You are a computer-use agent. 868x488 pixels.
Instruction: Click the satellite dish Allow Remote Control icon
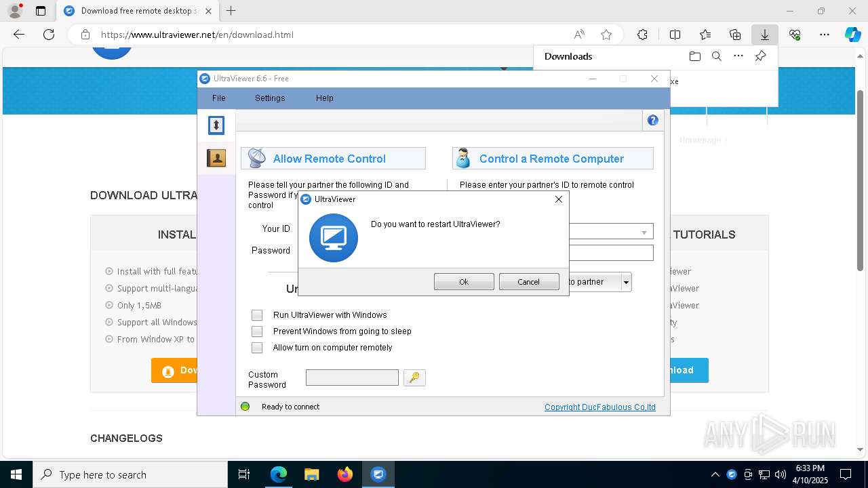pyautogui.click(x=257, y=158)
